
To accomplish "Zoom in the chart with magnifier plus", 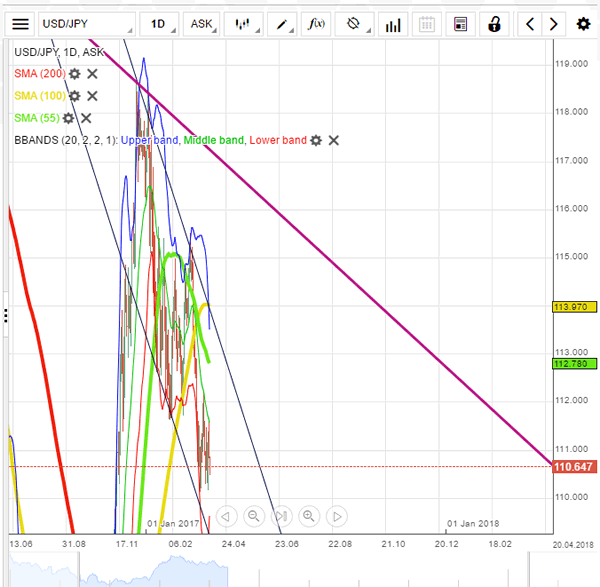I will click(309, 516).
